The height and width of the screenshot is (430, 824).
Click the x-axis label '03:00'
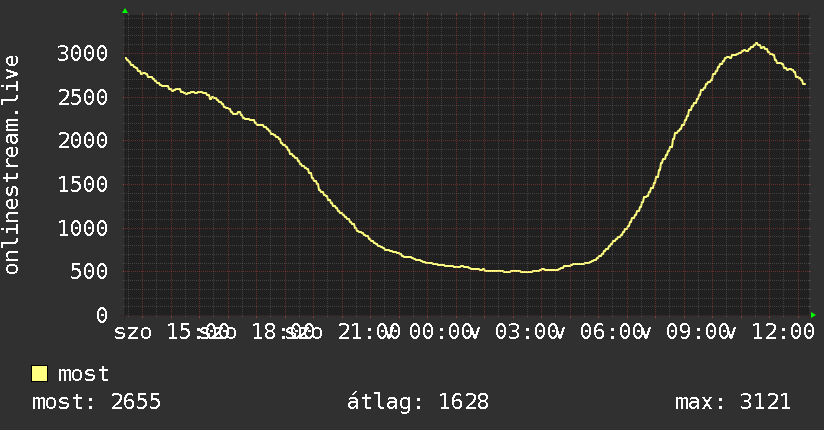[527, 332]
